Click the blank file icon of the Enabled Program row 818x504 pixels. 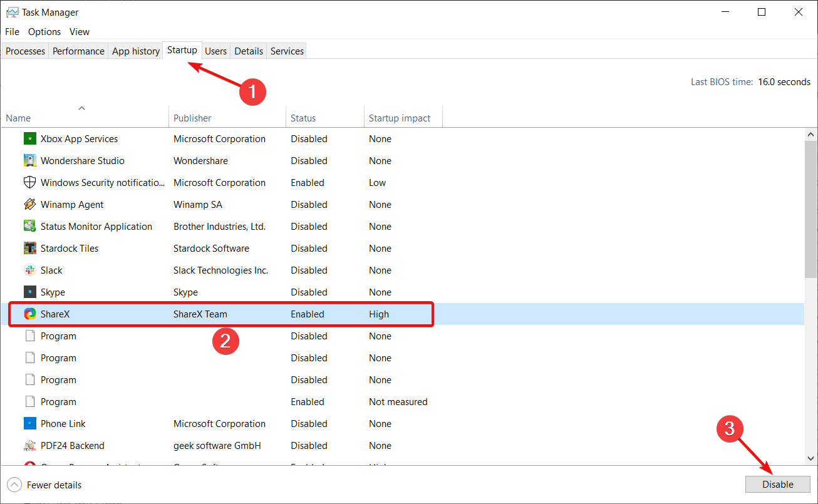(30, 402)
